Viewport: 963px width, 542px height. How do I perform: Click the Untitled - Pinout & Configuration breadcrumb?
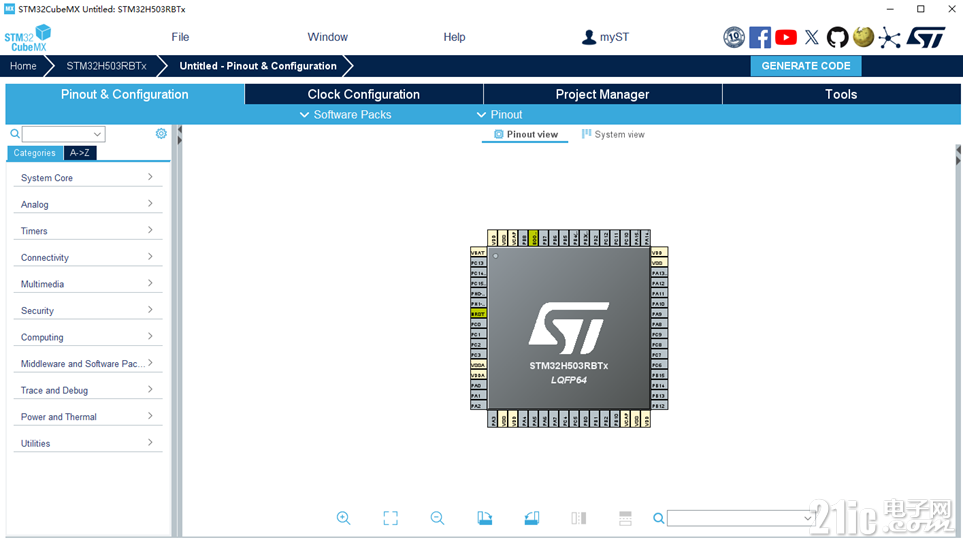pos(258,66)
